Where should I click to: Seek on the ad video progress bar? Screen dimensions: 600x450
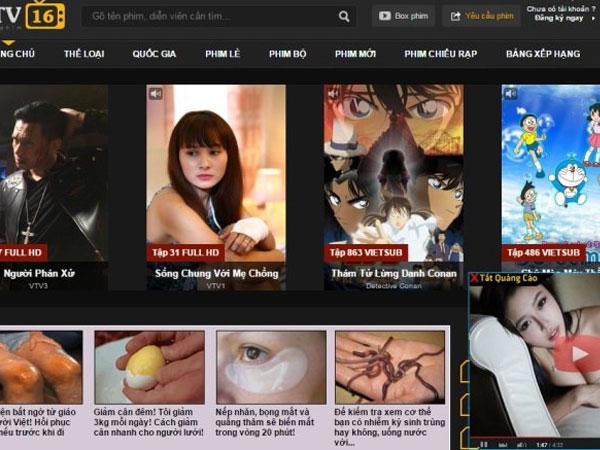535,438
